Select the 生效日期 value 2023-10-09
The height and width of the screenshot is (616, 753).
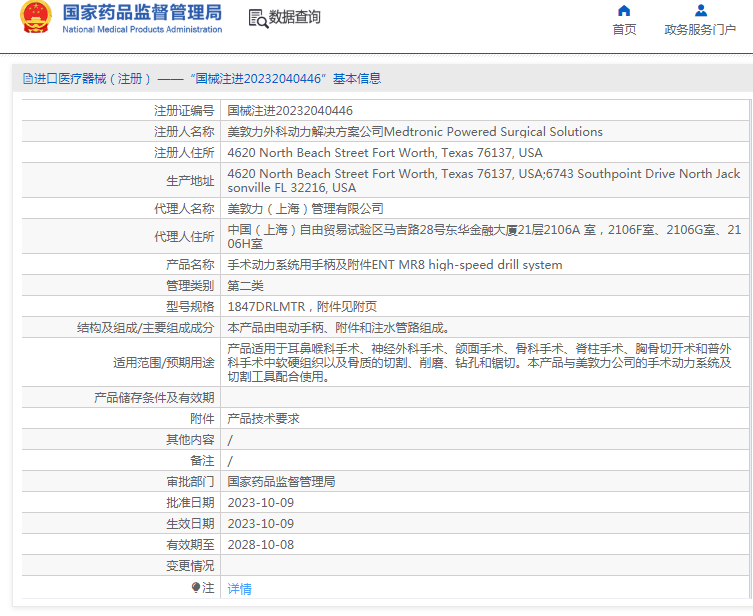260,524
